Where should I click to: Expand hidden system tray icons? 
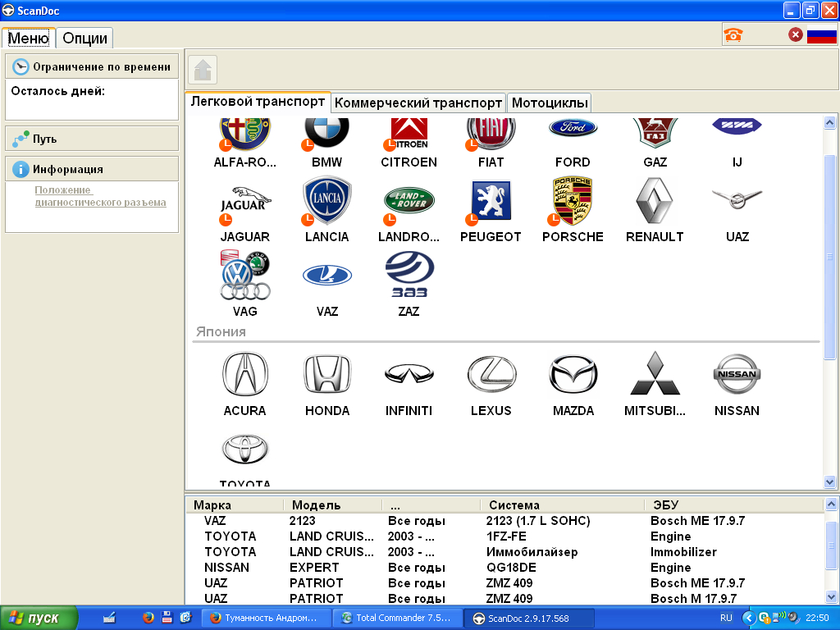[748, 618]
